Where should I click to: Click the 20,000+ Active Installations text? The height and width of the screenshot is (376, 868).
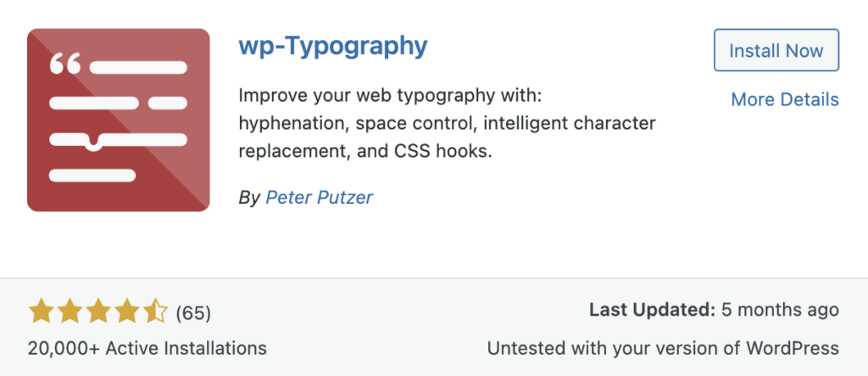pyautogui.click(x=147, y=348)
